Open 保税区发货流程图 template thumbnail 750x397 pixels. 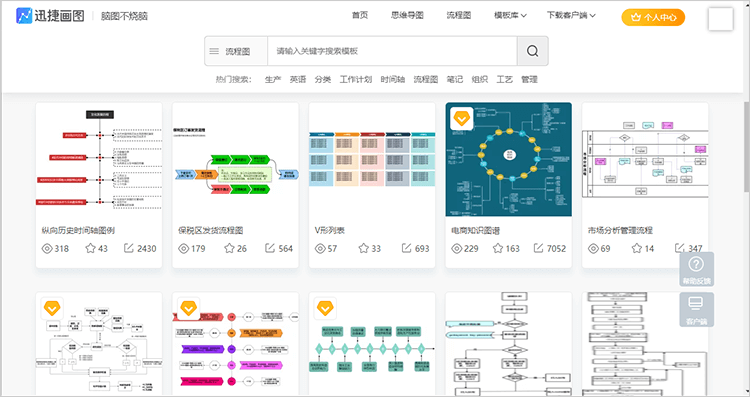coord(235,159)
